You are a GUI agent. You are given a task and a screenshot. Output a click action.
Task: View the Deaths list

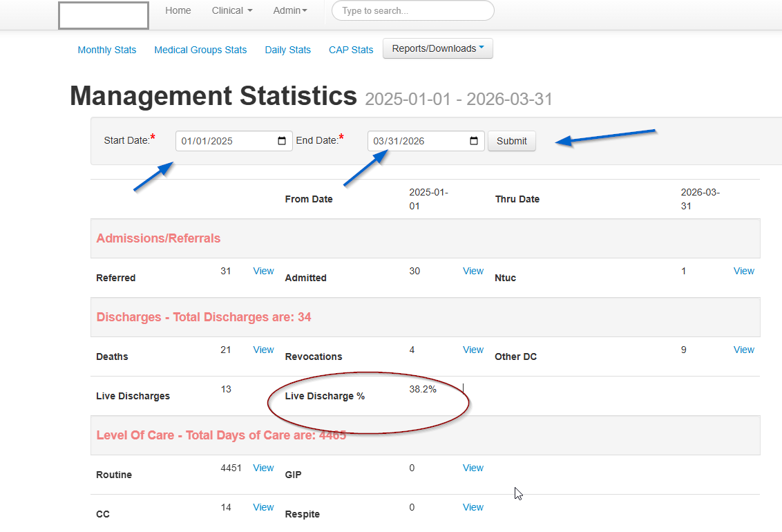tap(263, 350)
